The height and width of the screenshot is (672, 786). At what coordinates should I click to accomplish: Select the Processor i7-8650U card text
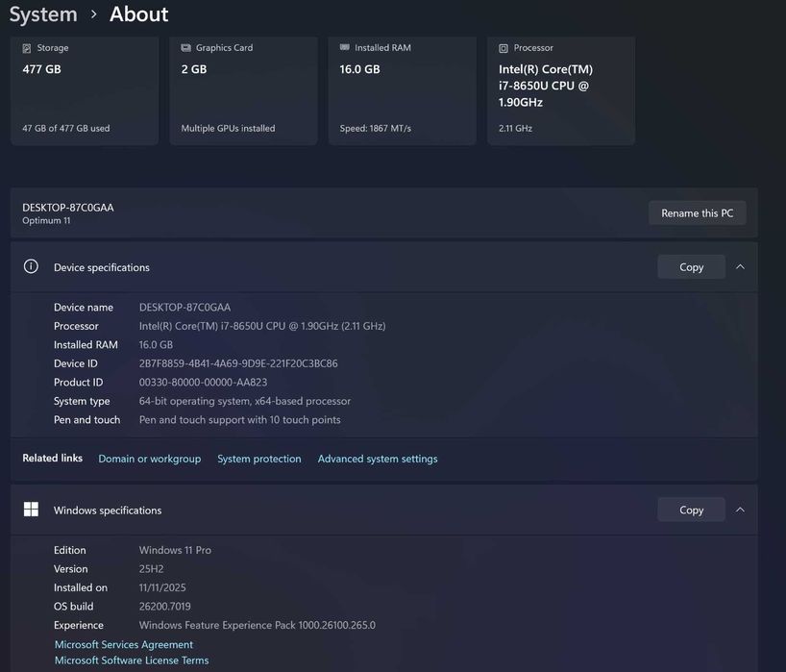coord(546,86)
